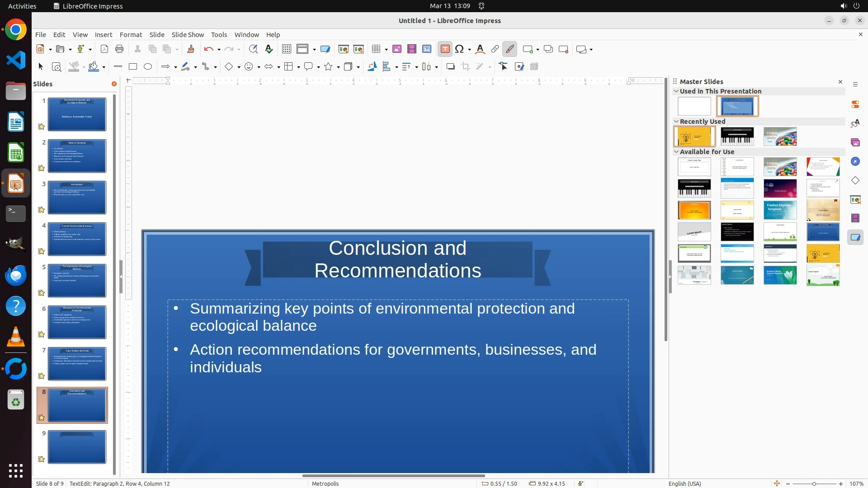Image resolution: width=868 pixels, height=488 pixels.
Task: Open the Fill Color dropdown arrow
Action: (x=104, y=67)
